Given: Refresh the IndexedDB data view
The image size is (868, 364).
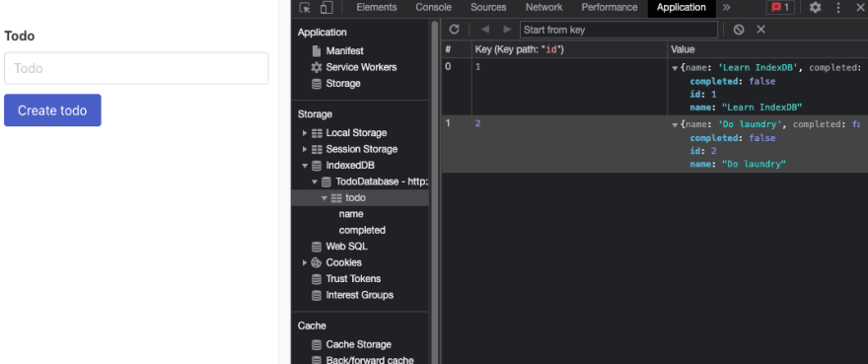Looking at the screenshot, I should (454, 30).
